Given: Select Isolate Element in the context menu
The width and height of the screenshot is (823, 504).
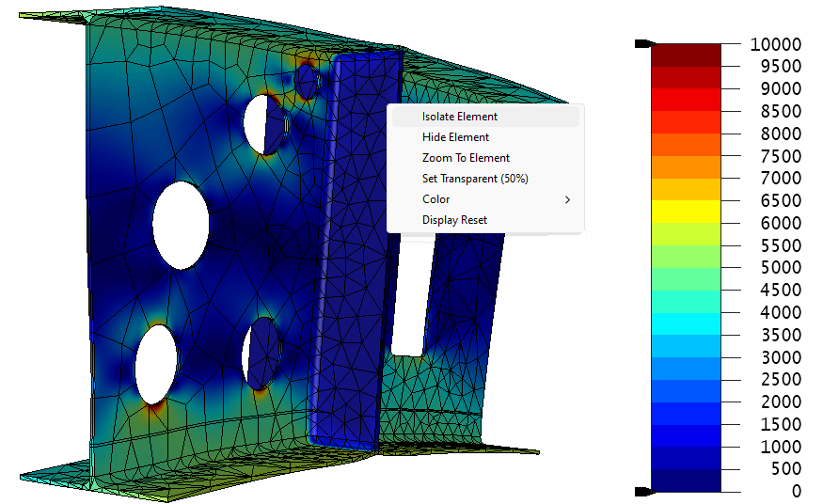Looking at the screenshot, I should click(x=460, y=117).
